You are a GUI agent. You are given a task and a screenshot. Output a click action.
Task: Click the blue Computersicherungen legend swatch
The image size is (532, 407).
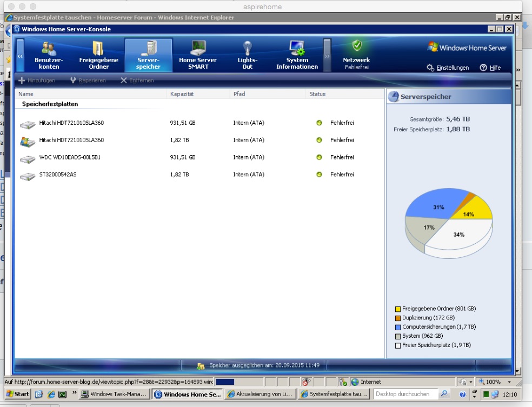(x=397, y=328)
